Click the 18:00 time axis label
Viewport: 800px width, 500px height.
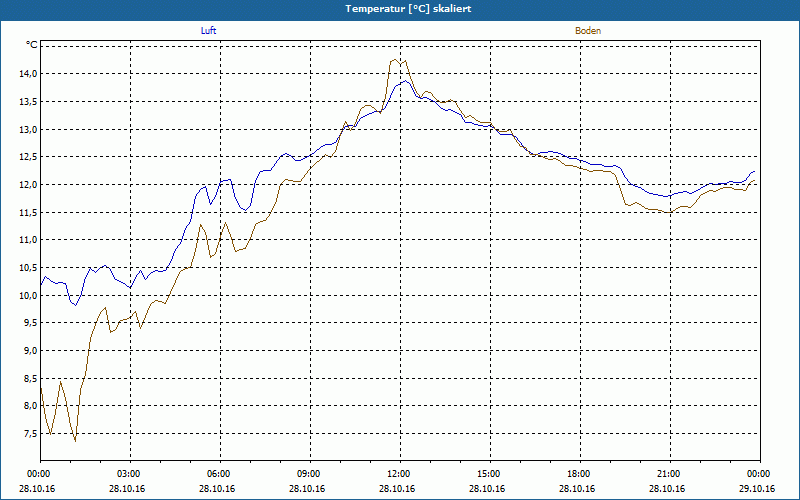580,474
